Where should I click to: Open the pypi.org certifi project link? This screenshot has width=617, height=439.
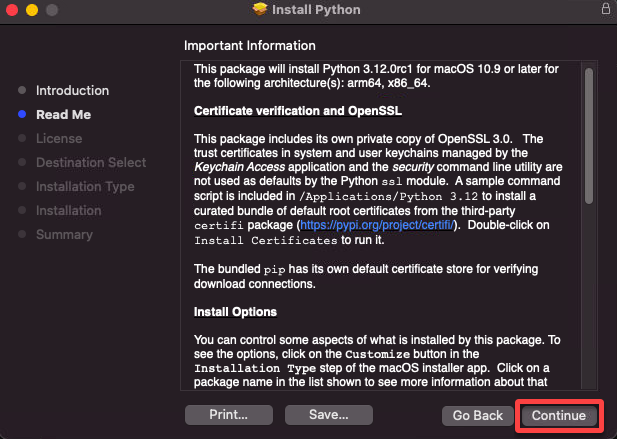click(377, 225)
